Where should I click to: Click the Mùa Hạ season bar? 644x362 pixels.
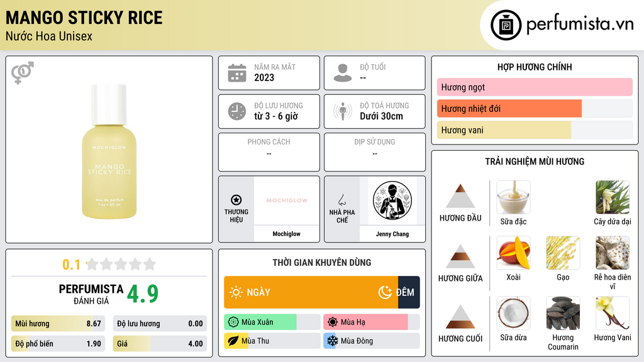click(372, 322)
